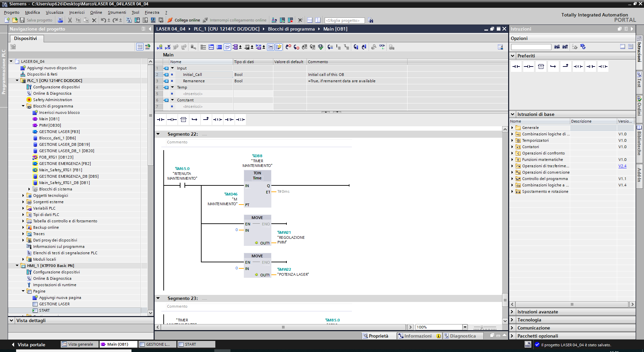Image resolution: width=644 pixels, height=352 pixels.
Task: Expand the Oggetti tecnologici node
Action: point(23,195)
